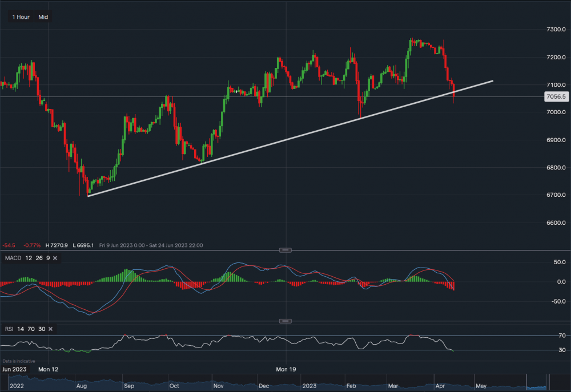Image resolution: width=571 pixels, height=392 pixels.
Task: Select the RSI oversold value 30 in header
Action: coord(41,329)
